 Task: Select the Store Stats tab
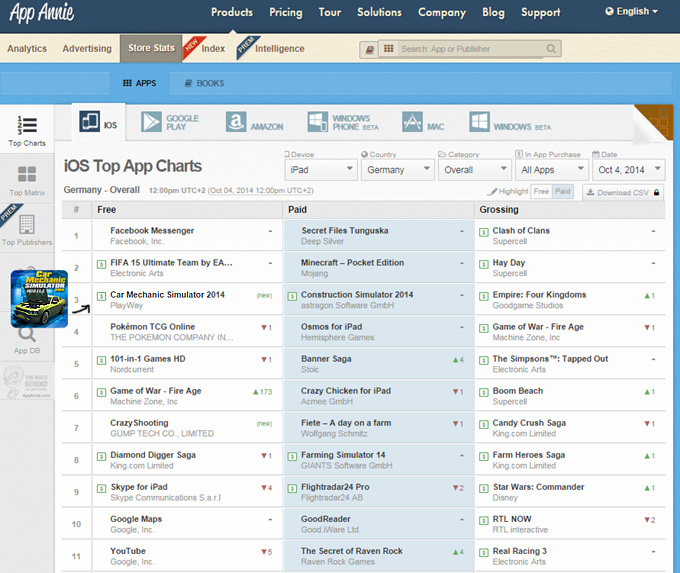pyautogui.click(x=151, y=49)
